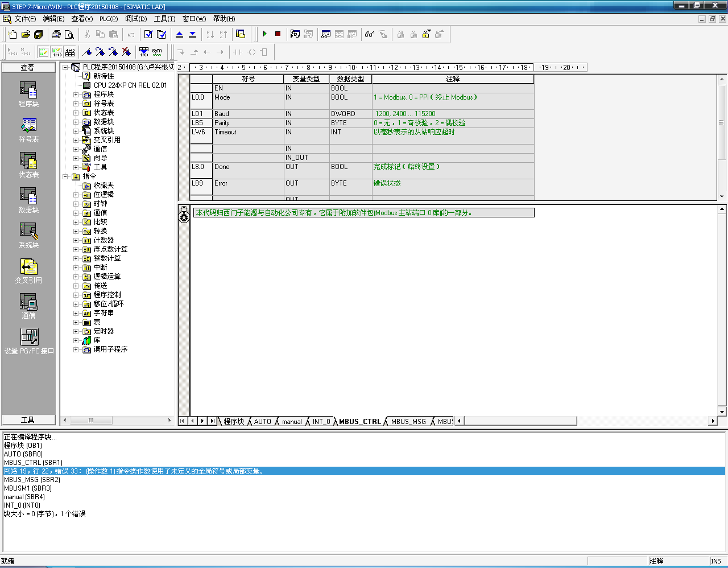Click the Compile icon
This screenshot has height=568, width=728.
[148, 34]
